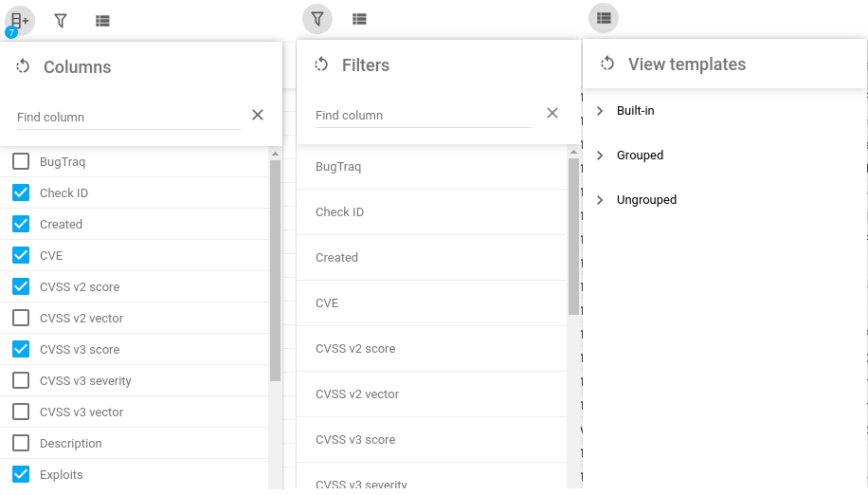Screen dimensions: 868x495
Task: Clear the Filters panel search with X
Action: [552, 113]
